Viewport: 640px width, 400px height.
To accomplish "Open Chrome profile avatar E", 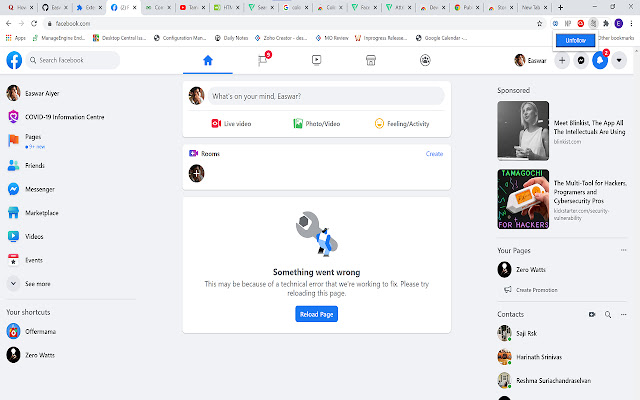I will [x=618, y=24].
